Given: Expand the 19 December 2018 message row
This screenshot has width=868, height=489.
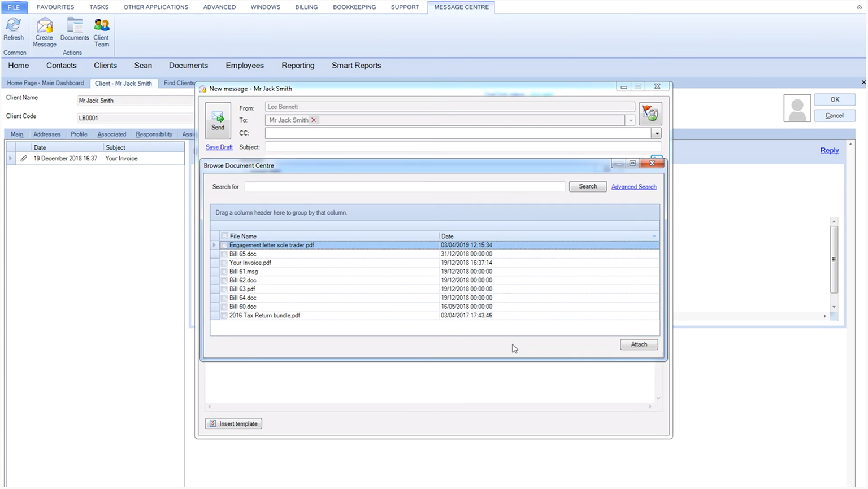Looking at the screenshot, I should [x=10, y=159].
